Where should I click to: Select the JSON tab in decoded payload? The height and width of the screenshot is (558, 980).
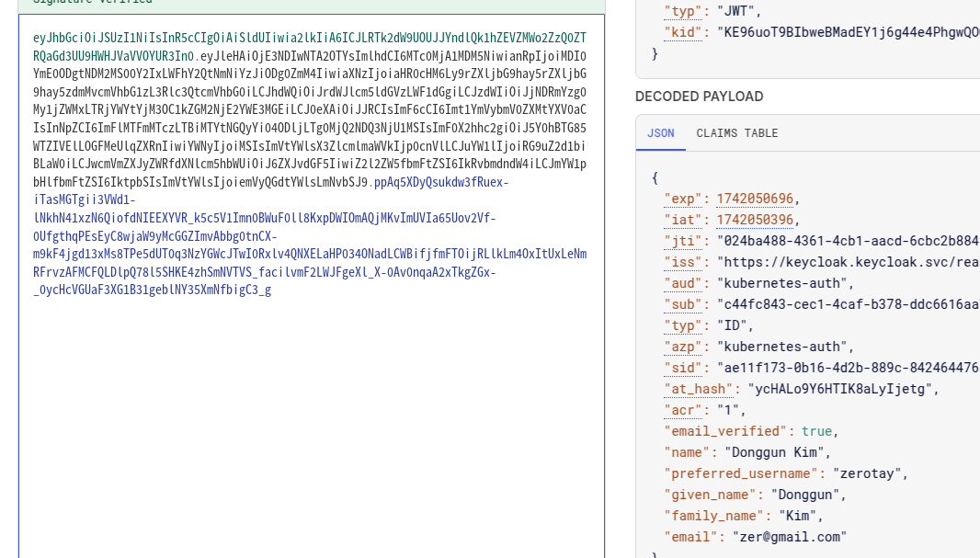point(660,133)
